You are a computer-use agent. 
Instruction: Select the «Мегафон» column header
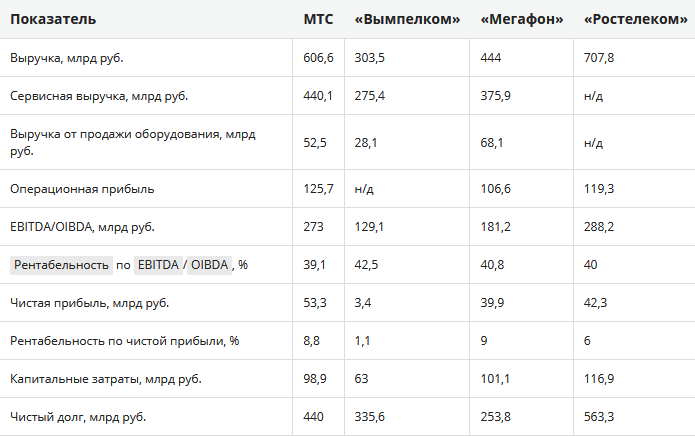click(522, 20)
